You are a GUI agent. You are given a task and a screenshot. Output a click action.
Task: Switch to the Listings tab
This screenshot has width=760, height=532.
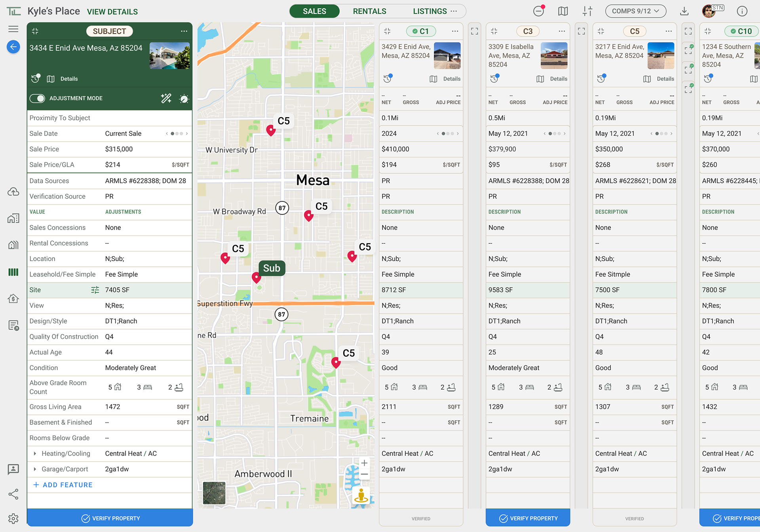pyautogui.click(x=430, y=11)
